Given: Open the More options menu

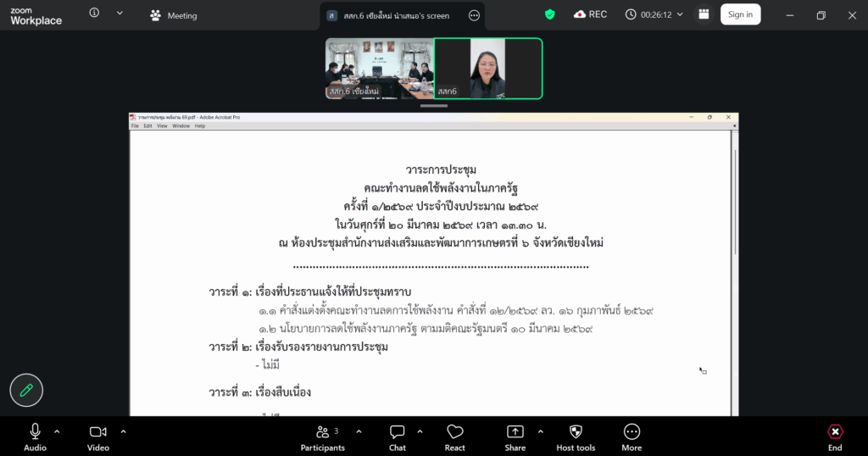Looking at the screenshot, I should point(632,437).
